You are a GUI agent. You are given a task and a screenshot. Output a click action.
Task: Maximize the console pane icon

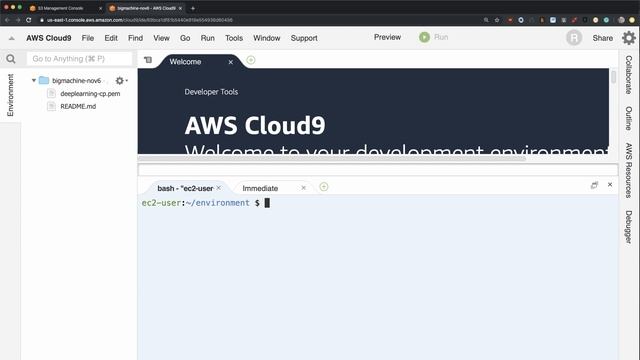[x=594, y=185]
